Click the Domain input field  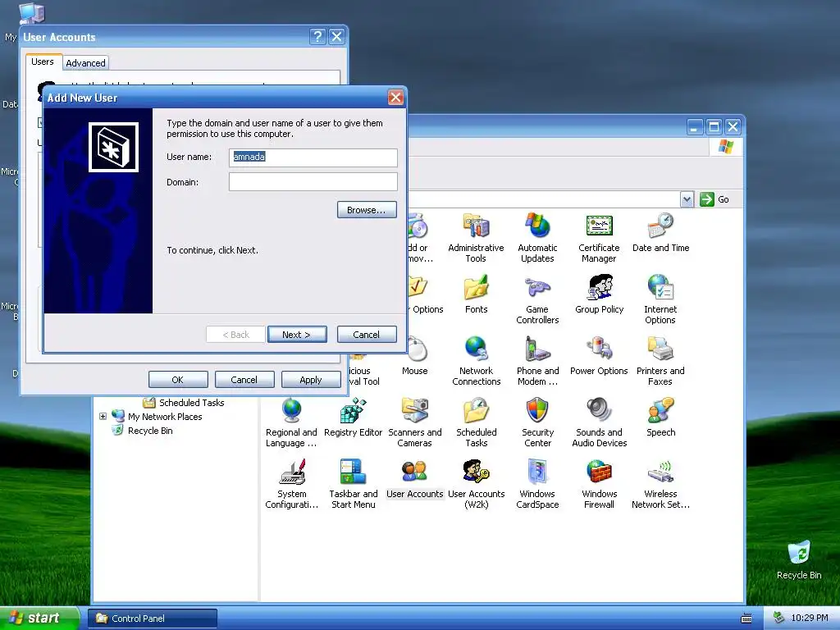313,181
